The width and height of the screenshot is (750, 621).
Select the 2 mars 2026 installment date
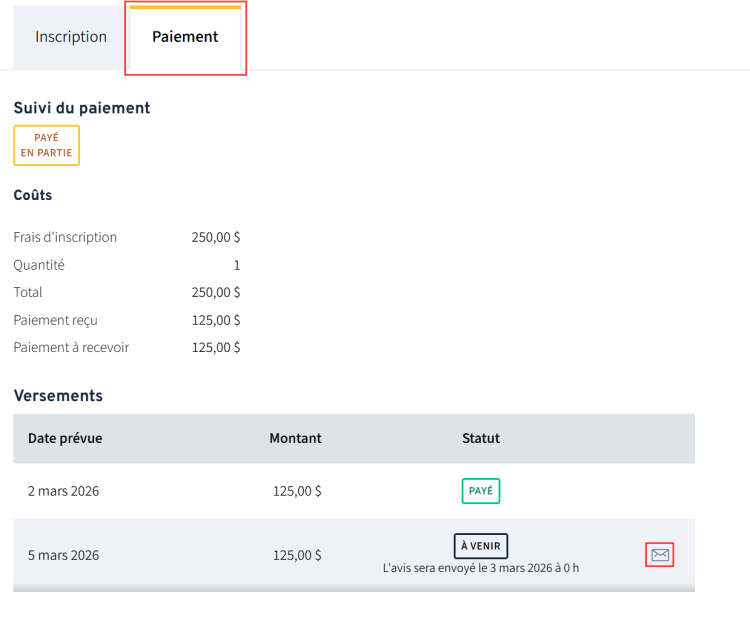click(63, 491)
